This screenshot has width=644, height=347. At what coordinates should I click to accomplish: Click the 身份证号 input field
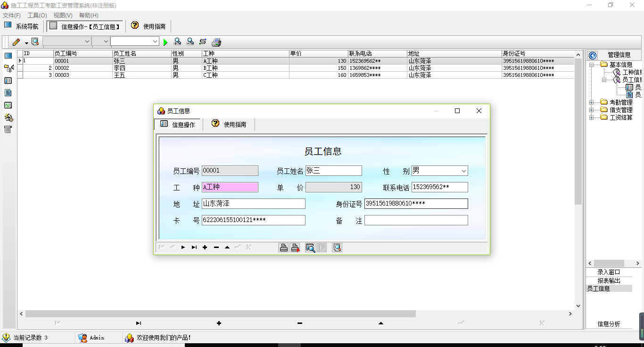tap(416, 204)
